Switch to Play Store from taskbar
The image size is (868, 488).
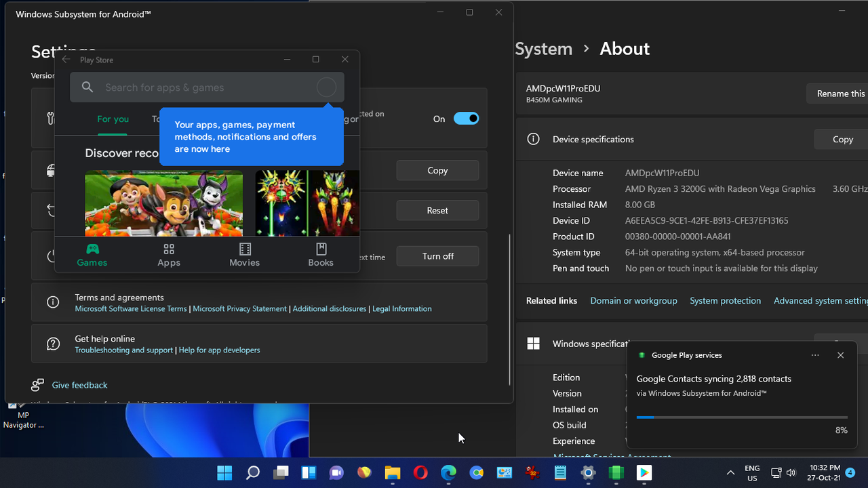click(x=644, y=472)
